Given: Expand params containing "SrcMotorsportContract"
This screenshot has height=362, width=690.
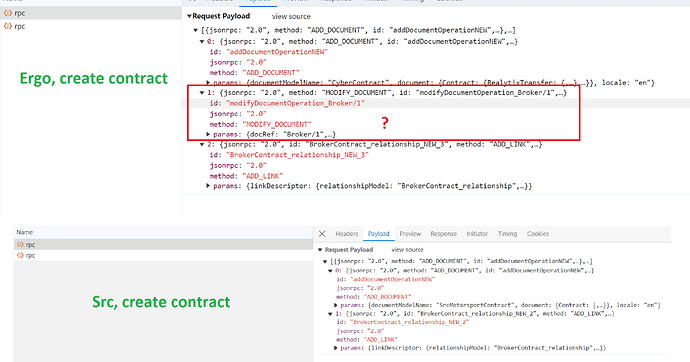Looking at the screenshot, I should pos(336,305).
